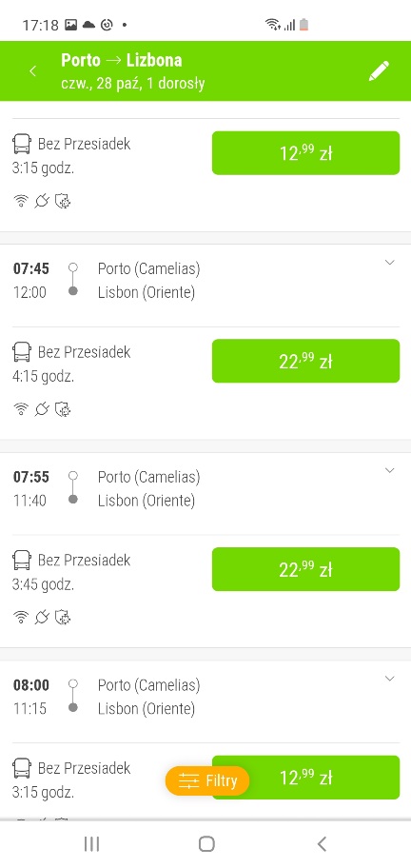Select the 22,99 zł fare for 07:55 trip
Screen dimensions: 411x868
pyautogui.click(x=306, y=569)
